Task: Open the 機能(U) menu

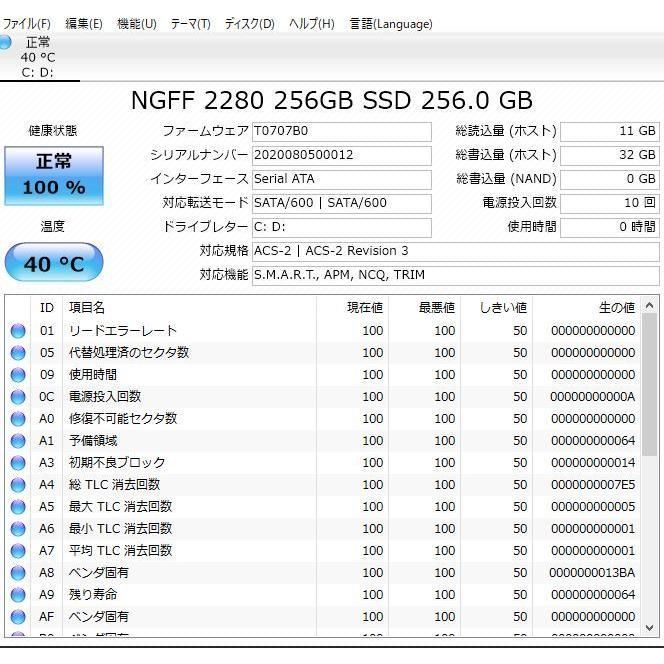Action: (x=137, y=24)
